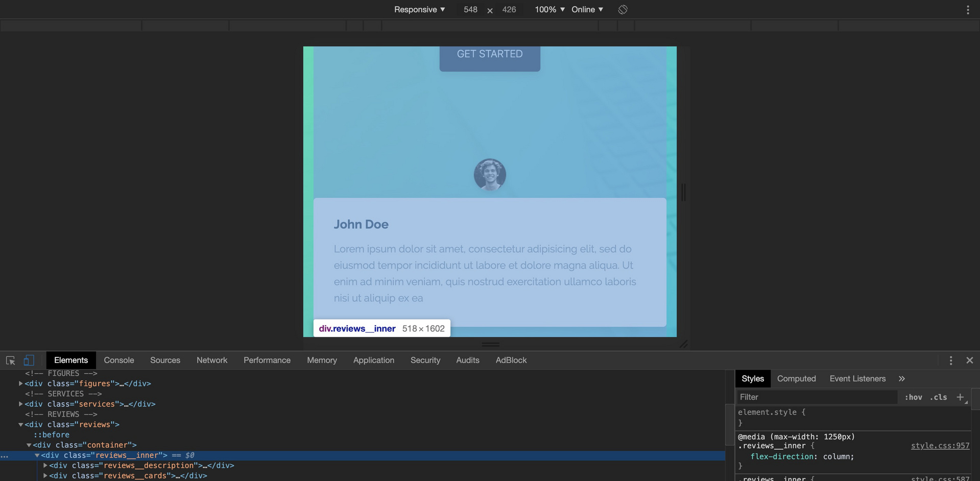This screenshot has height=481, width=980.
Task: Expand the reviews__description div node
Action: 45,465
